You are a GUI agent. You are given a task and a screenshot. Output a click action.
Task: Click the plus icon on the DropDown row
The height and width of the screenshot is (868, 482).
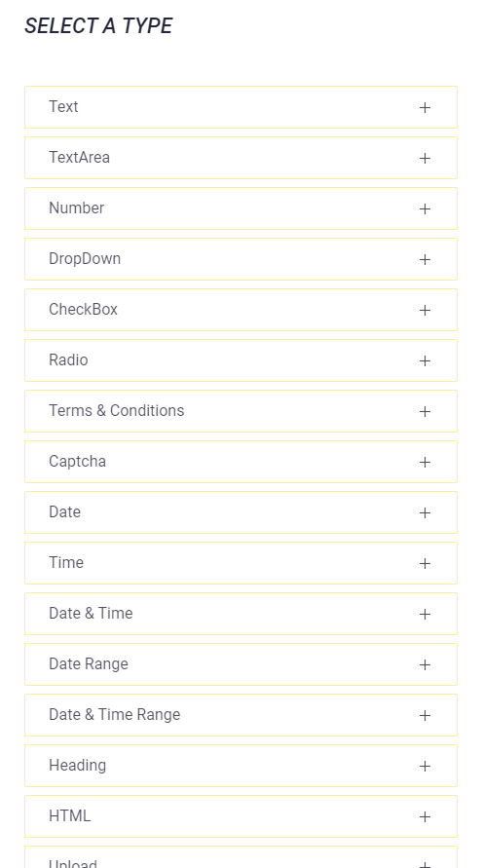425,260
